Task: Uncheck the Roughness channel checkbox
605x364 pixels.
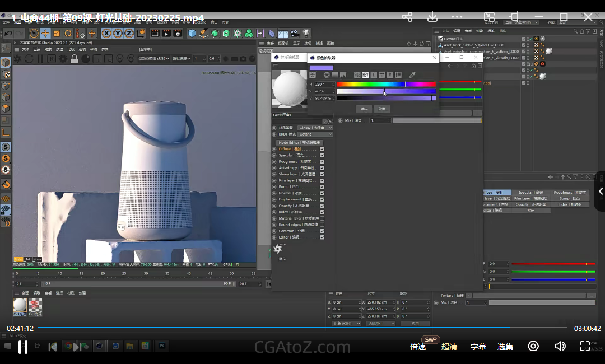Action: point(322,162)
